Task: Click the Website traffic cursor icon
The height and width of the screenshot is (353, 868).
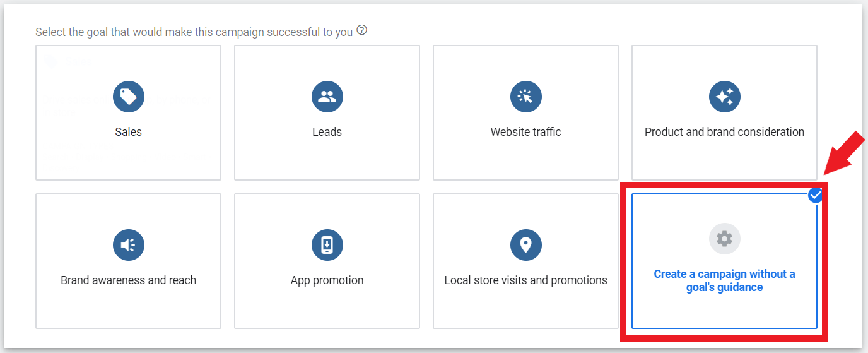Action: tap(525, 97)
